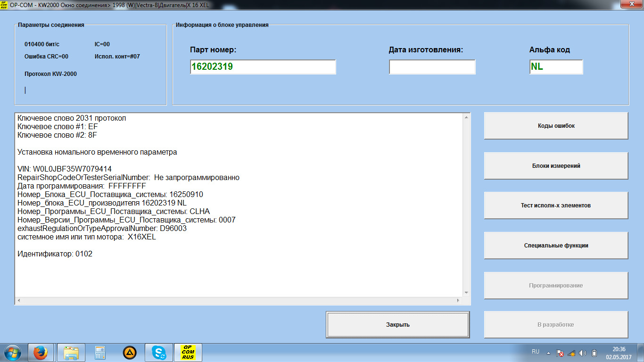
Task: Click the line 'Ключевое слово #1: EF'
Action: (58, 126)
